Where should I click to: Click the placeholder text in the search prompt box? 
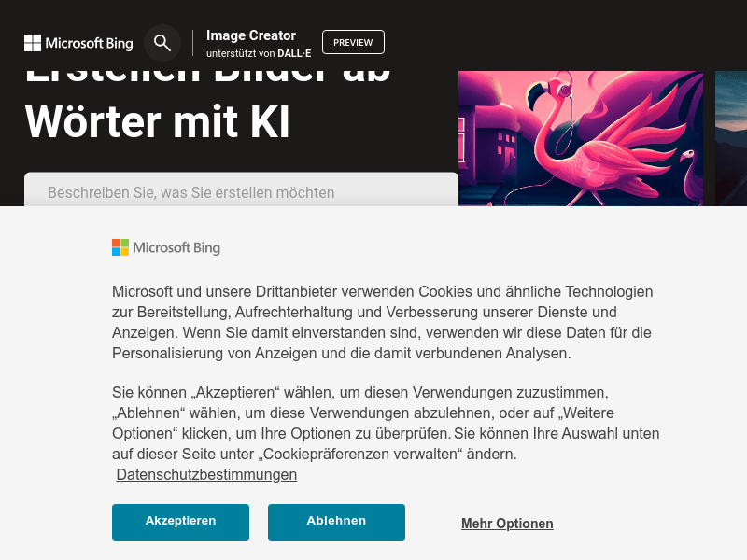pyautogui.click(x=190, y=192)
